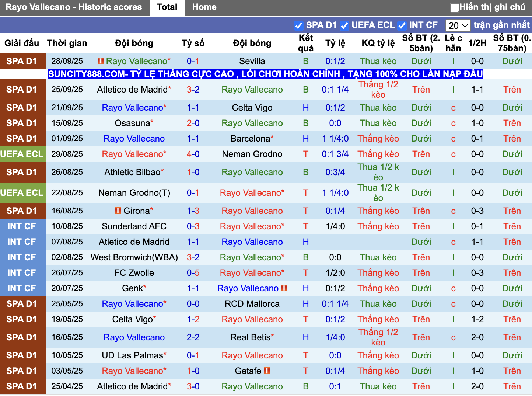Click the 3-2 score on 25/09/25
Image resolution: width=532 pixels, height=396 pixels.
click(x=193, y=90)
